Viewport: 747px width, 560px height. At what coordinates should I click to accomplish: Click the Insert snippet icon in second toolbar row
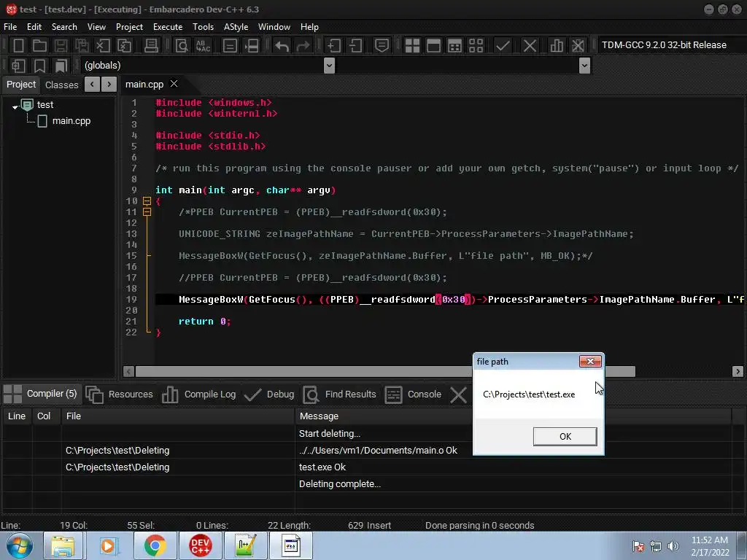pos(18,65)
